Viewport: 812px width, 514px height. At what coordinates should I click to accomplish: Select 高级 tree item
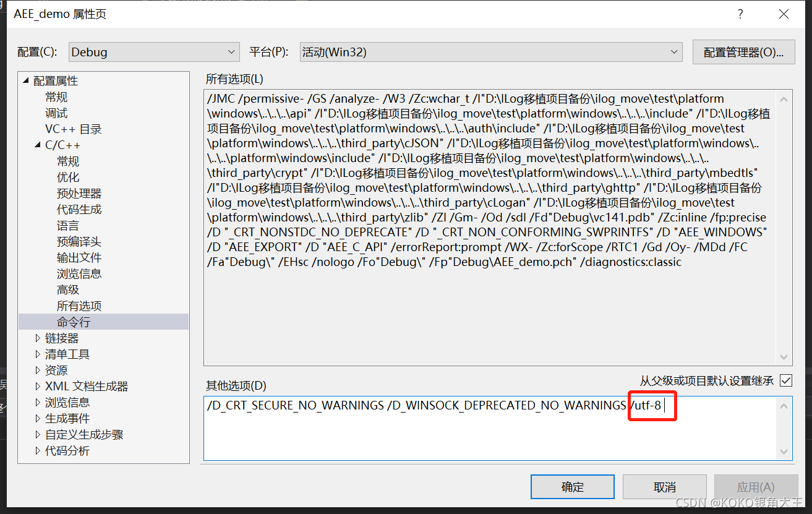coord(68,290)
